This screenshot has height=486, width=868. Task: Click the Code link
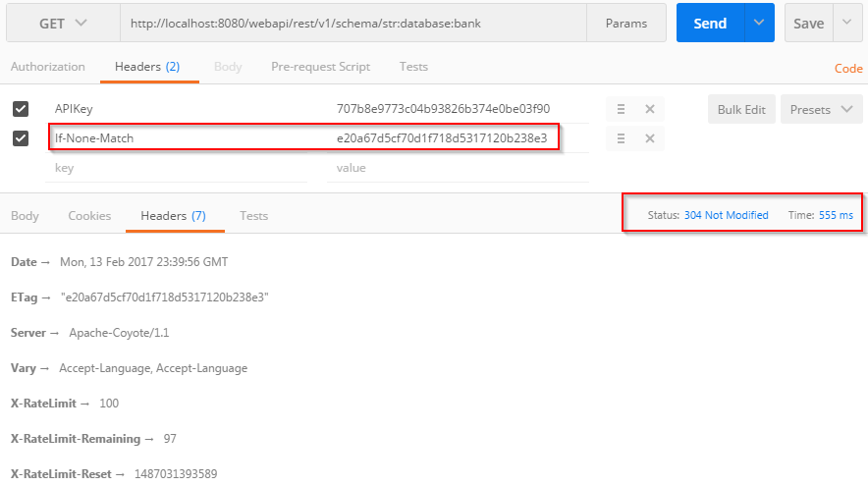(847, 69)
